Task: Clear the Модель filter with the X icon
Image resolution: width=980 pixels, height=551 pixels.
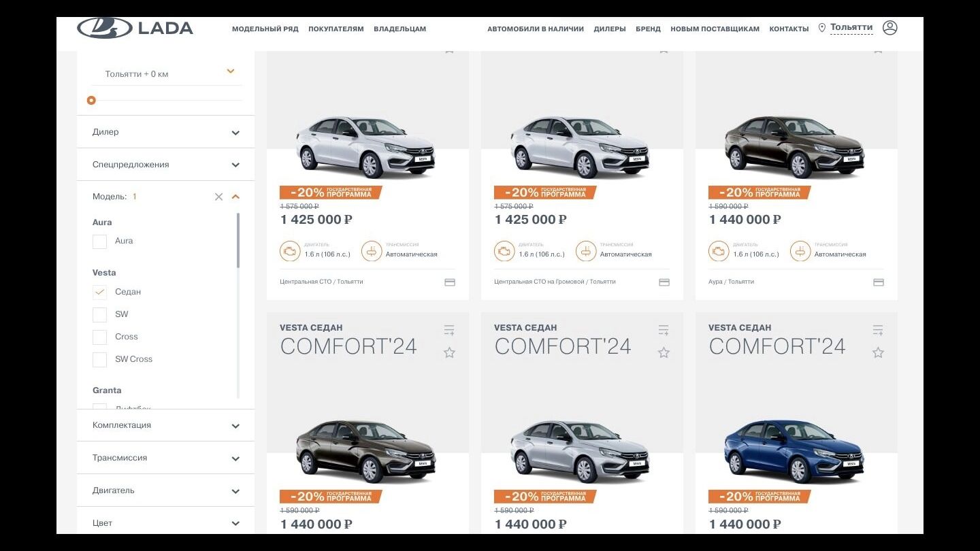Action: pyautogui.click(x=218, y=197)
